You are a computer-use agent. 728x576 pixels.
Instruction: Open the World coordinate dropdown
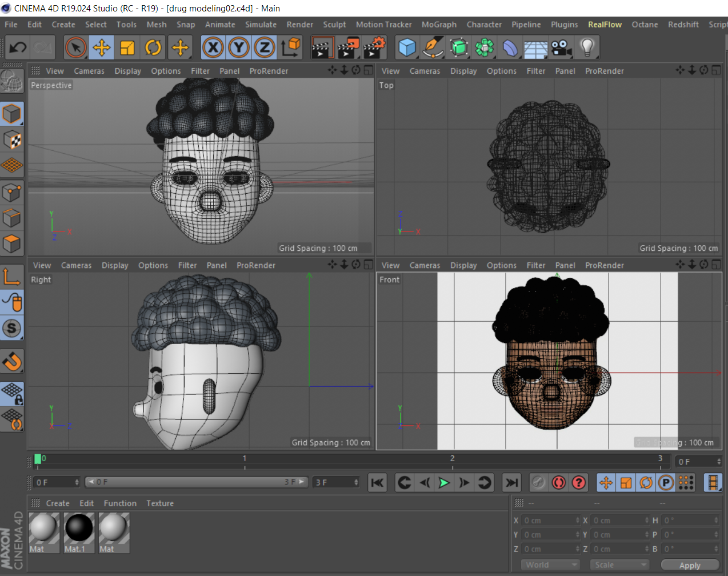point(549,565)
